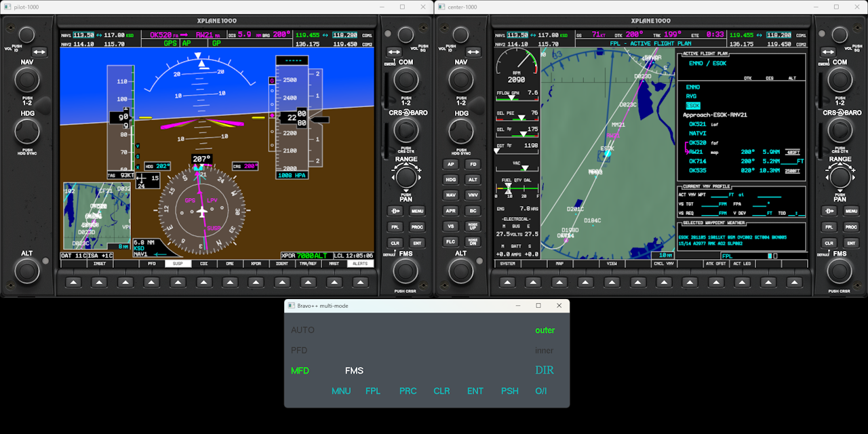The width and height of the screenshot is (868, 434).
Task: Click the PROC button on the pilot PFD
Action: point(417,227)
